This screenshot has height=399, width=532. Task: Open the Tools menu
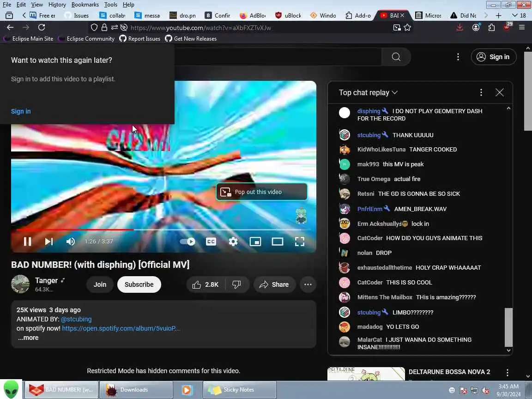tap(111, 5)
